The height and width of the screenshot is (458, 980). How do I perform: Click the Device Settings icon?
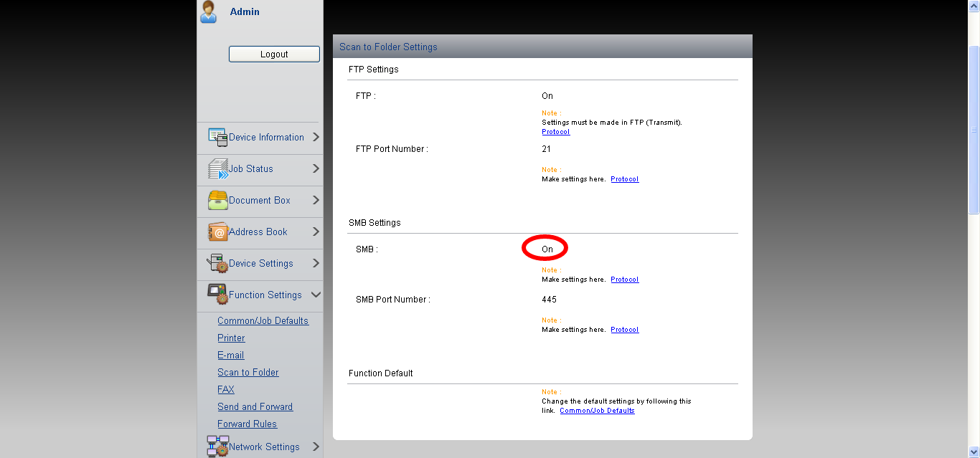[x=217, y=264]
